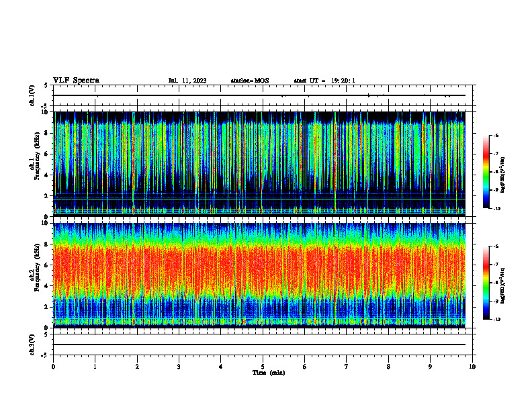Click the ch.2 spectrogram plot

[x=259, y=275]
